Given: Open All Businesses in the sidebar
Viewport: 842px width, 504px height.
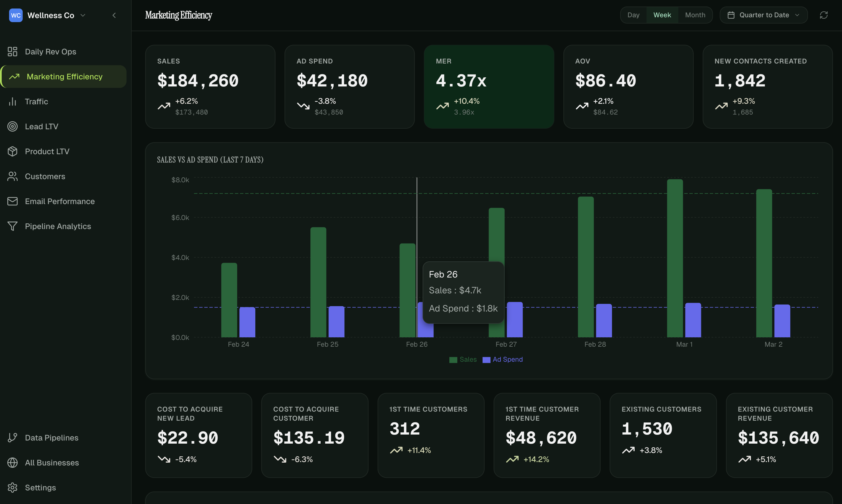Looking at the screenshot, I should (64, 463).
